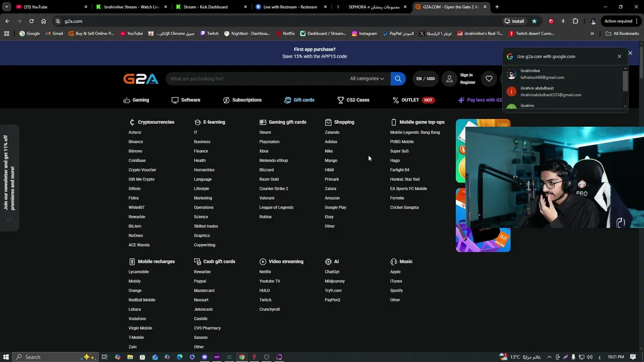The height and width of the screenshot is (362, 644).
Task: Switch to the Live with Restream tab
Action: (x=291, y=7)
